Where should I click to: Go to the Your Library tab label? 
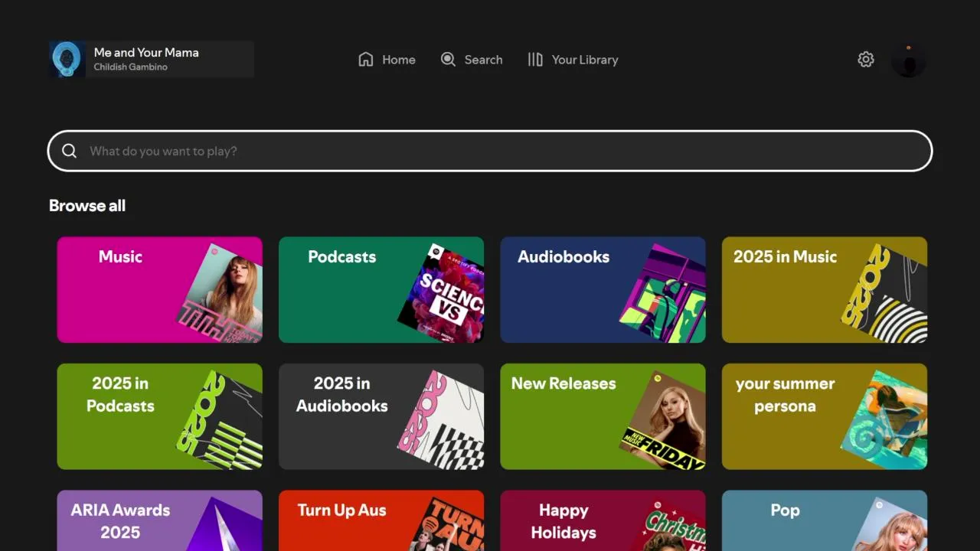pos(585,60)
